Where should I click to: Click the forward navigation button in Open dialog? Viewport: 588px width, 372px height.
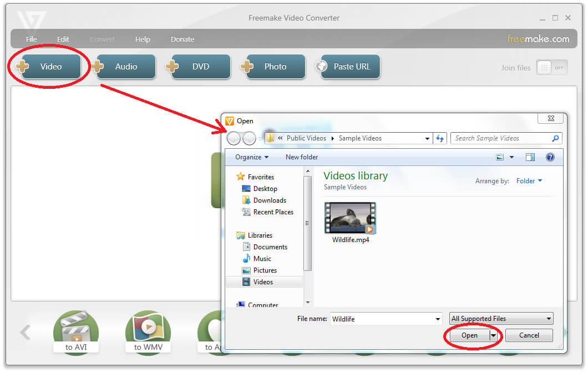tap(249, 138)
